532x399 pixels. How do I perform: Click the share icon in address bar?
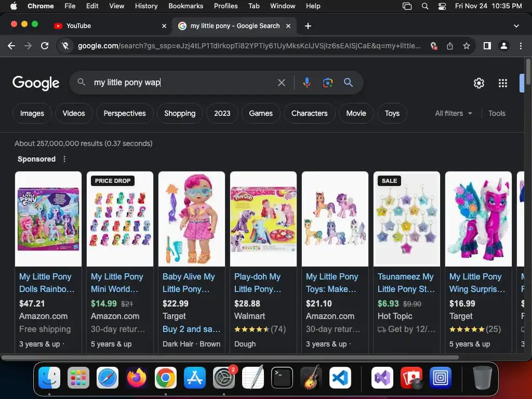450,46
